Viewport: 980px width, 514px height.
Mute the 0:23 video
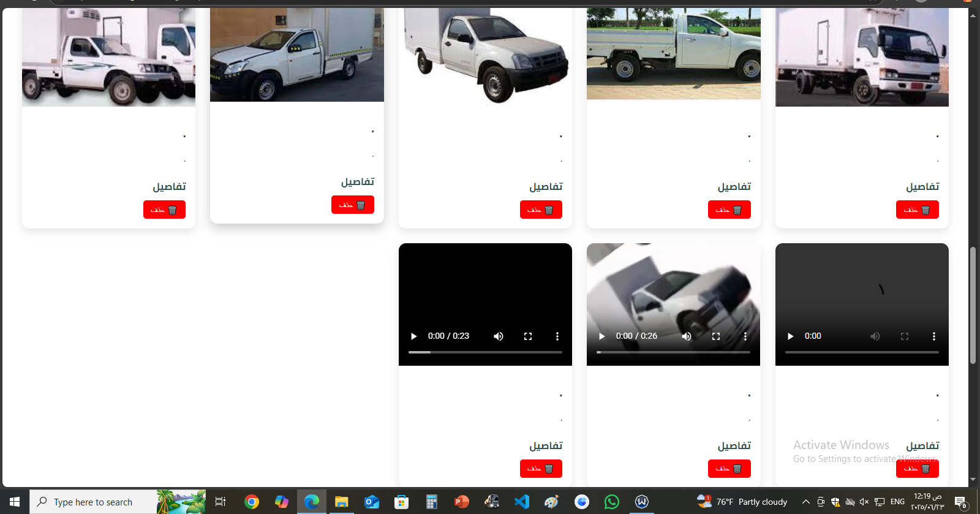point(499,336)
